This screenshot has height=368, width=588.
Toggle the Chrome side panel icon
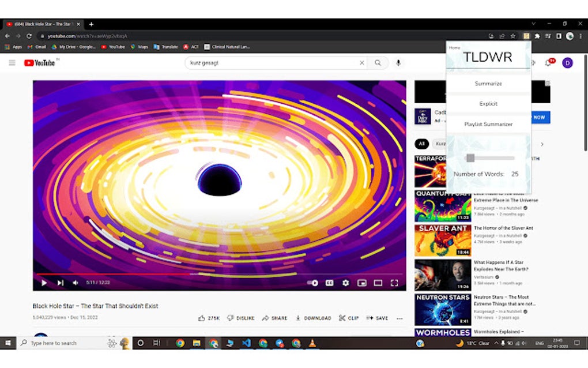559,36
